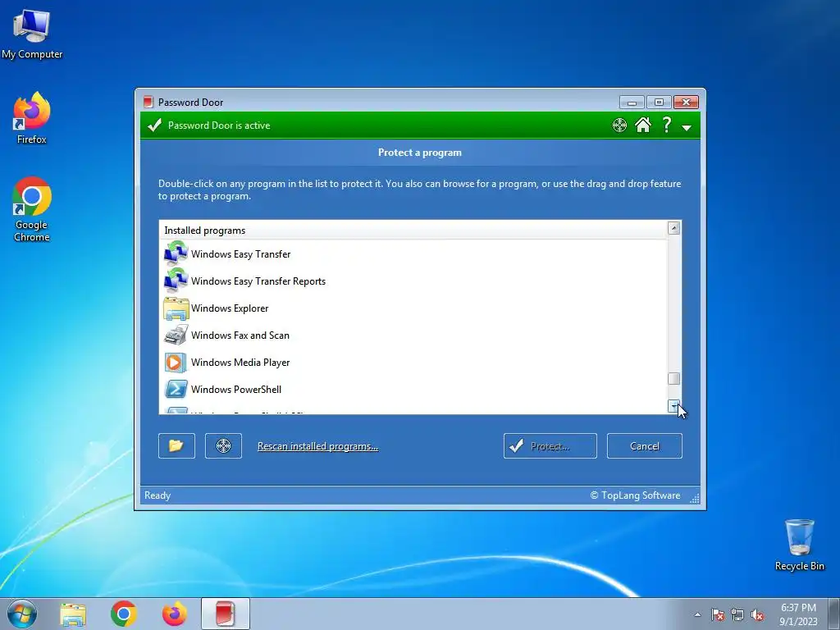Show hidden tray icons arrow

point(697,615)
